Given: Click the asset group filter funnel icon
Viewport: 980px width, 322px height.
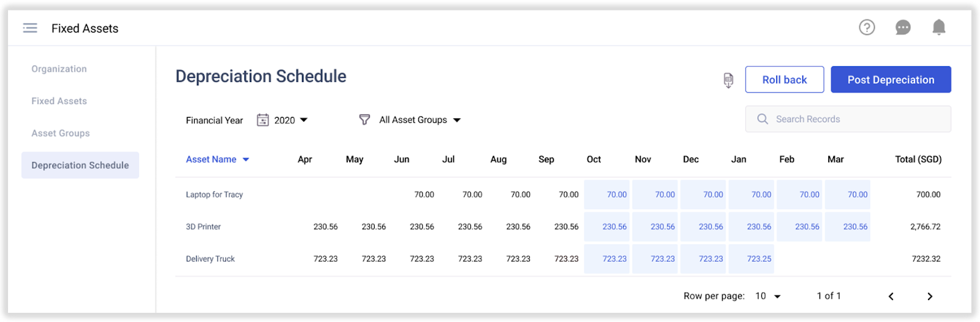Looking at the screenshot, I should [364, 120].
